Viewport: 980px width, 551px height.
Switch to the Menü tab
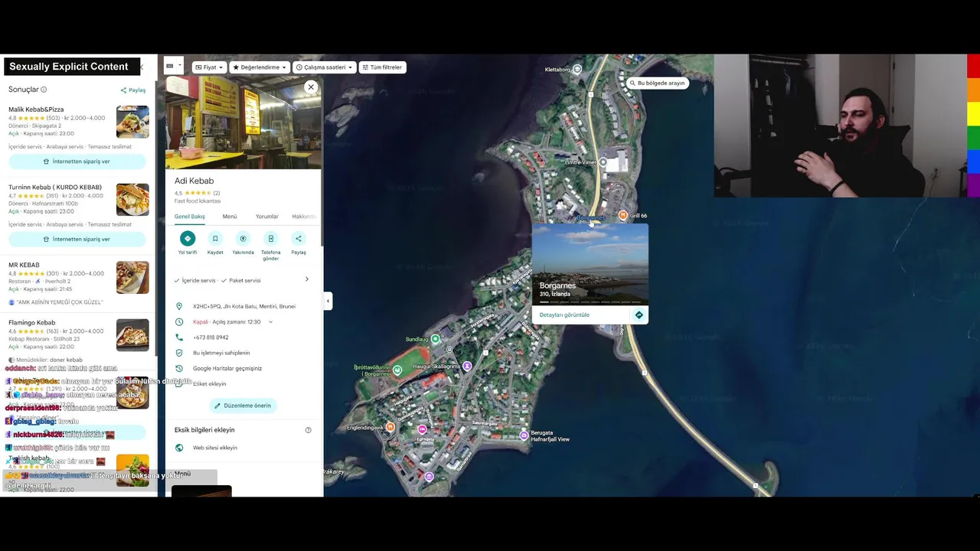230,217
